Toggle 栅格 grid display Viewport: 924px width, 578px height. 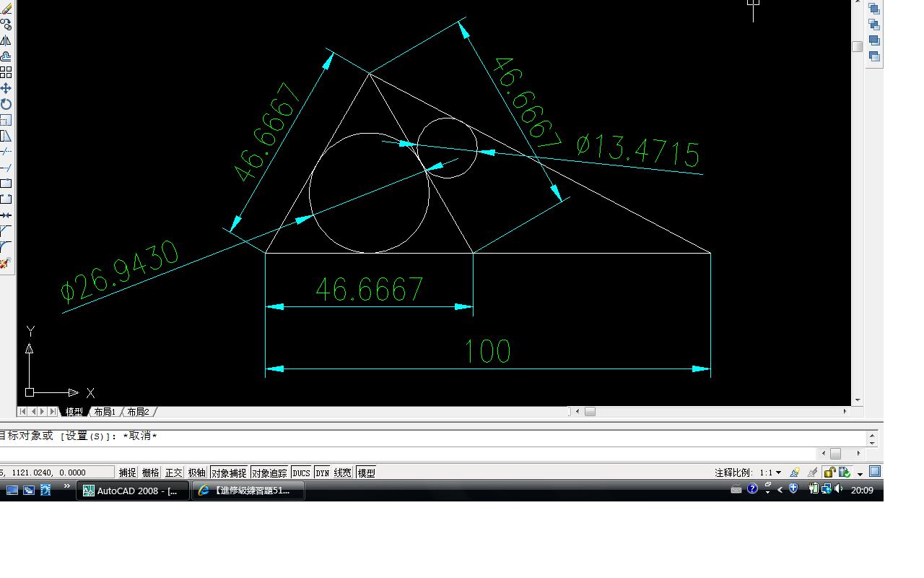tap(151, 473)
